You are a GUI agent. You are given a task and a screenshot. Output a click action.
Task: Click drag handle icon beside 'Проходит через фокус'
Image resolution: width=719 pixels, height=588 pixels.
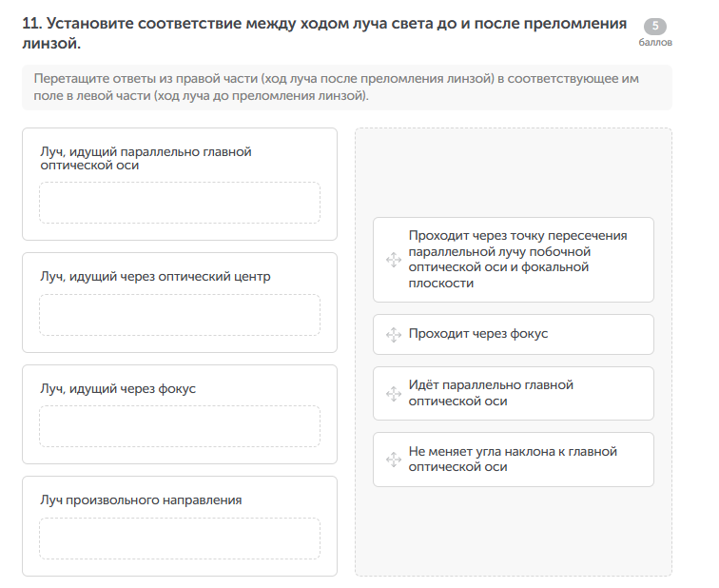point(392,335)
